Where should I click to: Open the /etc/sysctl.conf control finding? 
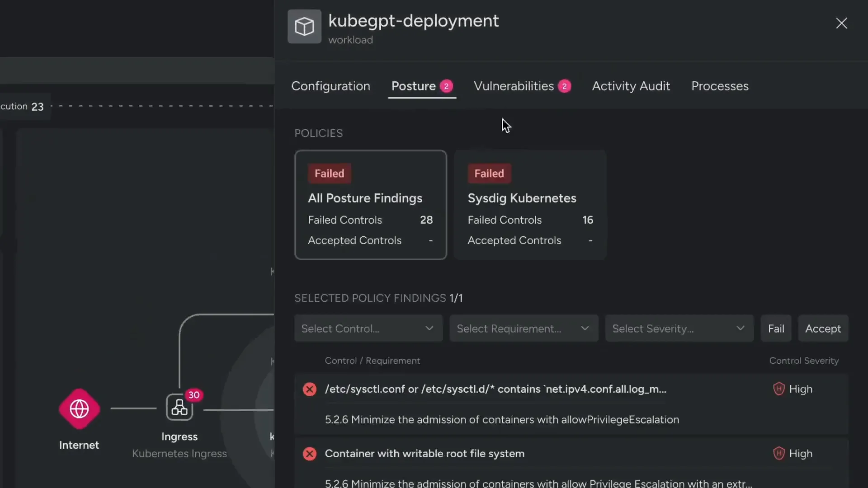(495, 389)
